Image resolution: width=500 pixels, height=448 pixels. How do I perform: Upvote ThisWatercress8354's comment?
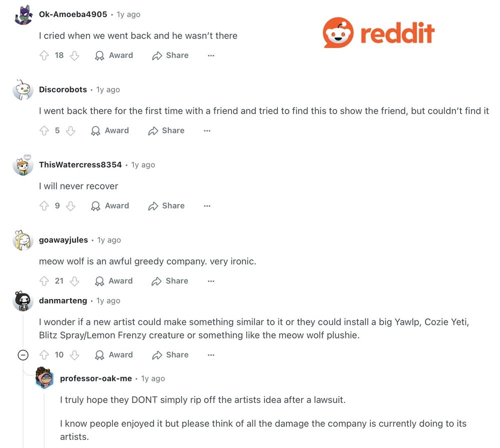pos(44,206)
